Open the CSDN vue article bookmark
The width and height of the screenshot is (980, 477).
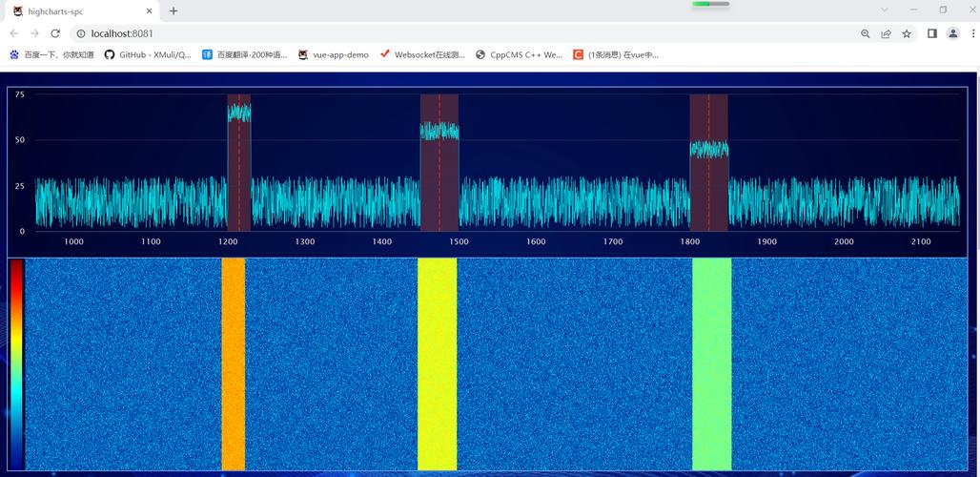[x=616, y=55]
